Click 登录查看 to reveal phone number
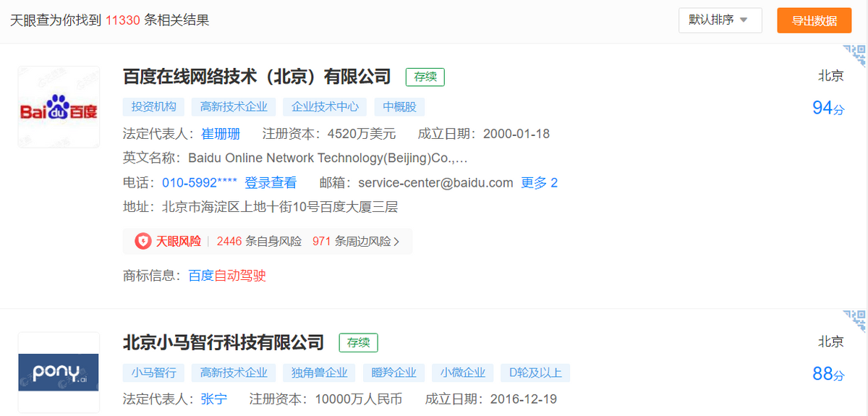 (271, 183)
